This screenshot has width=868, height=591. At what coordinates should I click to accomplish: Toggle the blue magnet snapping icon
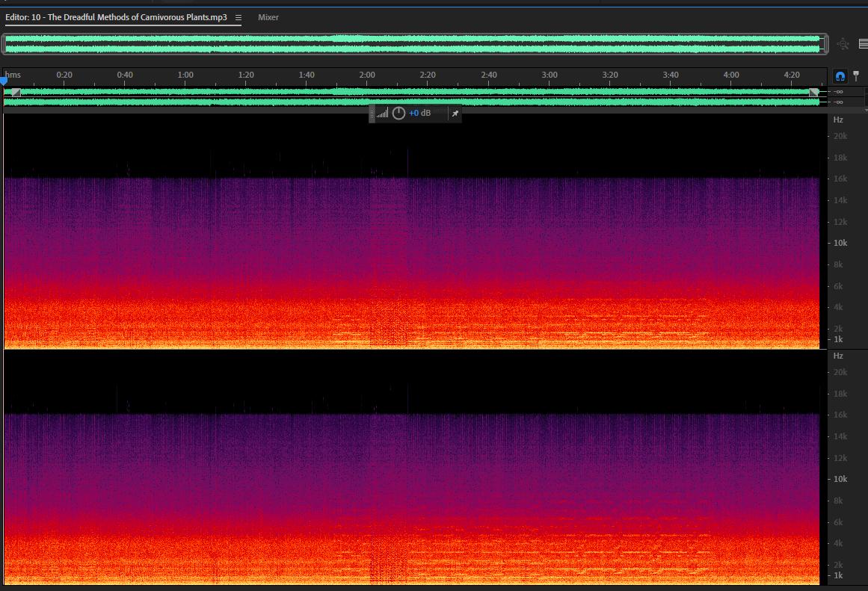pos(840,75)
